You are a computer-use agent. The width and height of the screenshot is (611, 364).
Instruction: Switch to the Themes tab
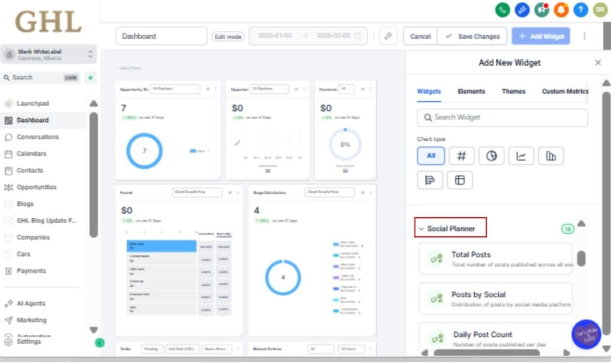click(x=513, y=91)
